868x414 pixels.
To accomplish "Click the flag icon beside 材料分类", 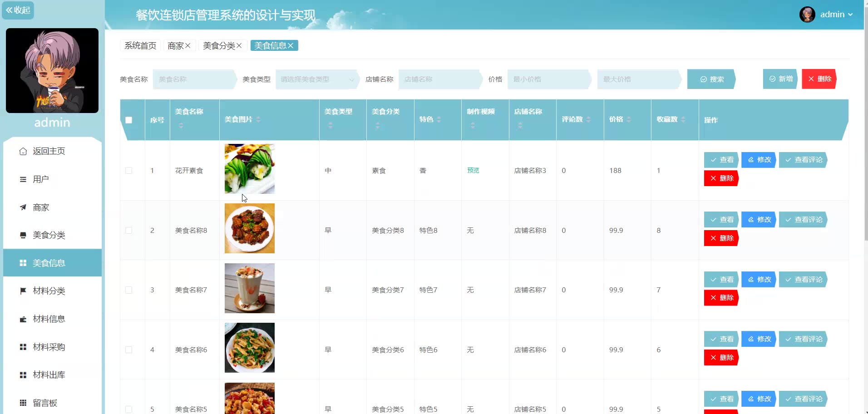I will 23,291.
